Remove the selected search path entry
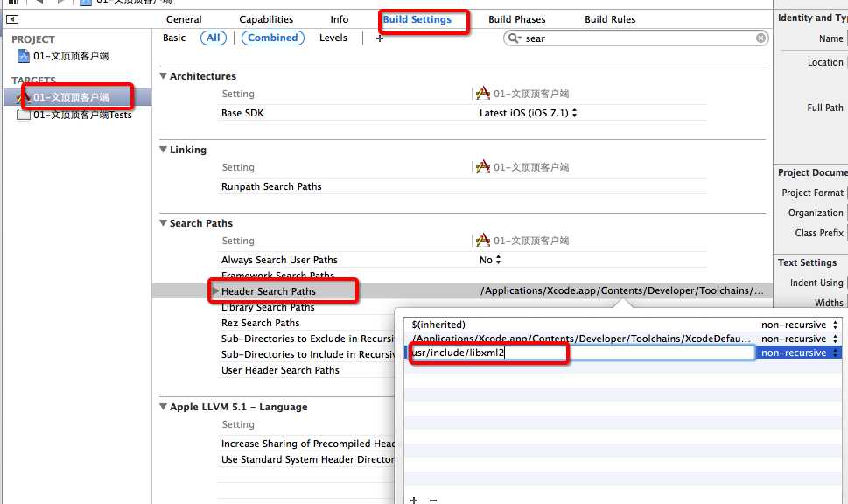This screenshot has width=848, height=504. [x=433, y=500]
